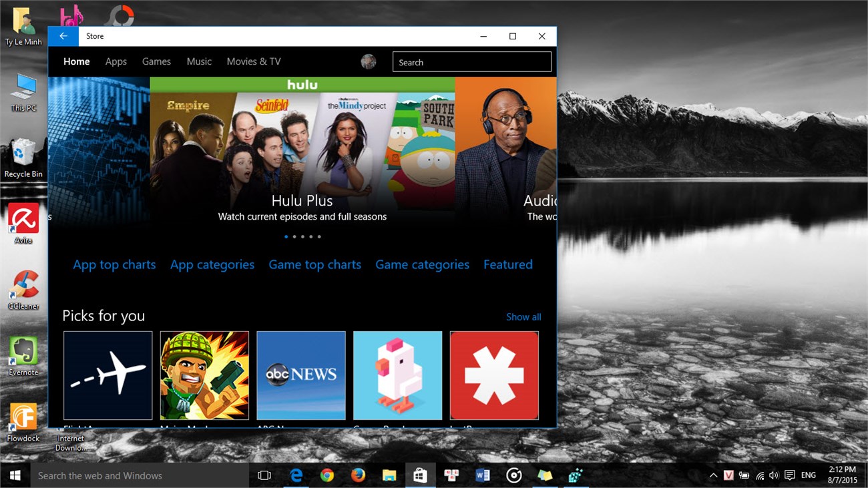Open the volume speaker tray icon
Image resolution: width=868 pixels, height=488 pixels.
point(774,475)
